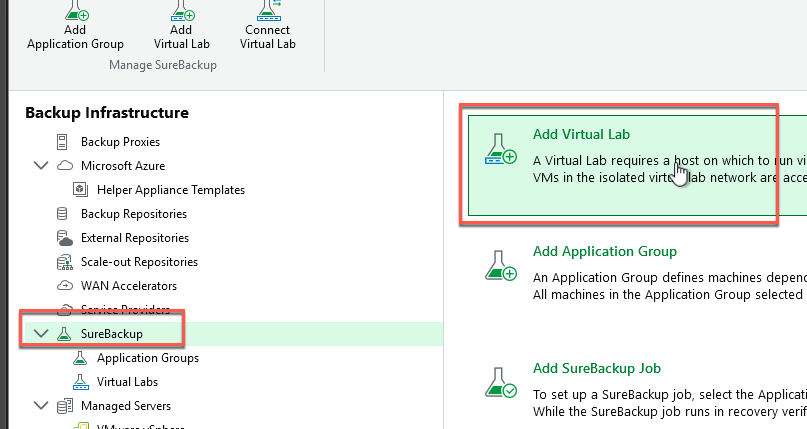Select the SureBackup flask icon
Viewport: 807px width, 429px height.
(65, 334)
